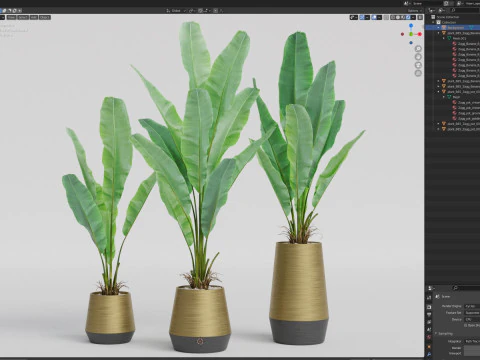Toggle camera view viewport button
This screenshot has width=480, height=360.
(418, 65)
